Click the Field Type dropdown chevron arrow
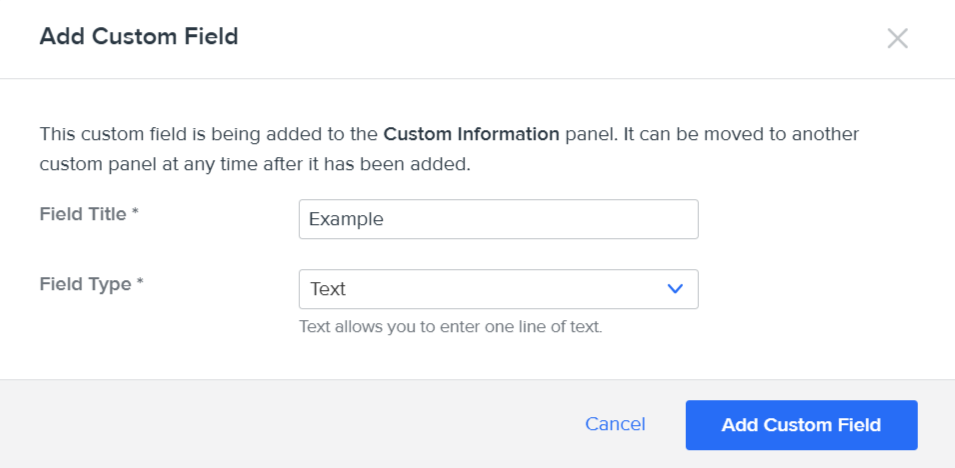This screenshot has height=468, width=955. click(675, 289)
